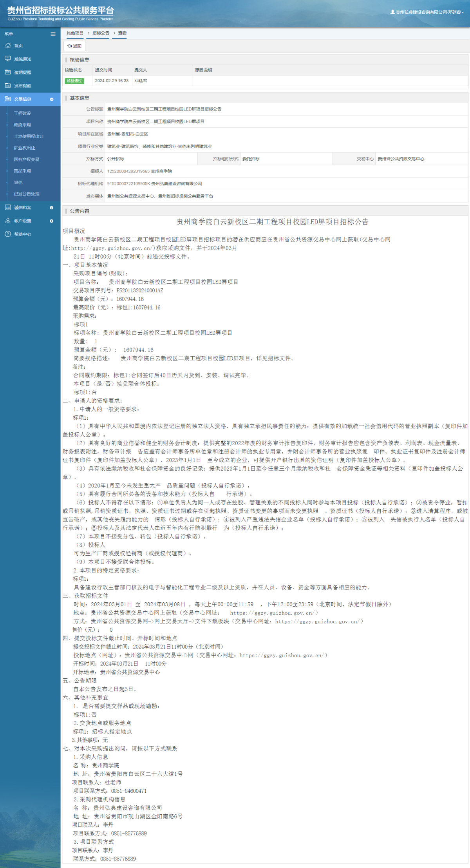Open 发布提醒 menu label
The width and height of the screenshot is (470, 868).
[23, 86]
